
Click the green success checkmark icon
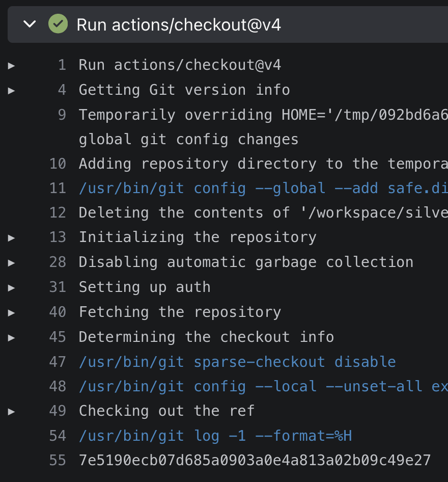point(58,23)
